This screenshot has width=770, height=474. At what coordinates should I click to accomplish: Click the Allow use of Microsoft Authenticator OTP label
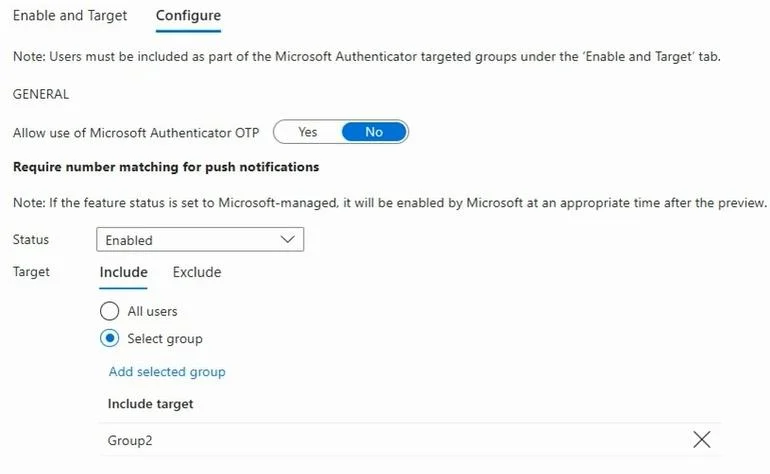click(136, 133)
